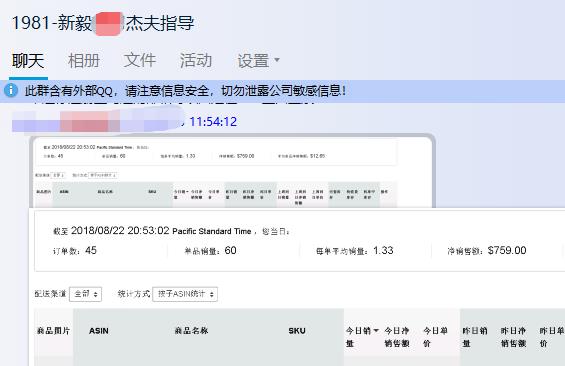Click the 单品销量 60 value
Screen dimensions: 565x366
pyautogui.click(x=230, y=250)
